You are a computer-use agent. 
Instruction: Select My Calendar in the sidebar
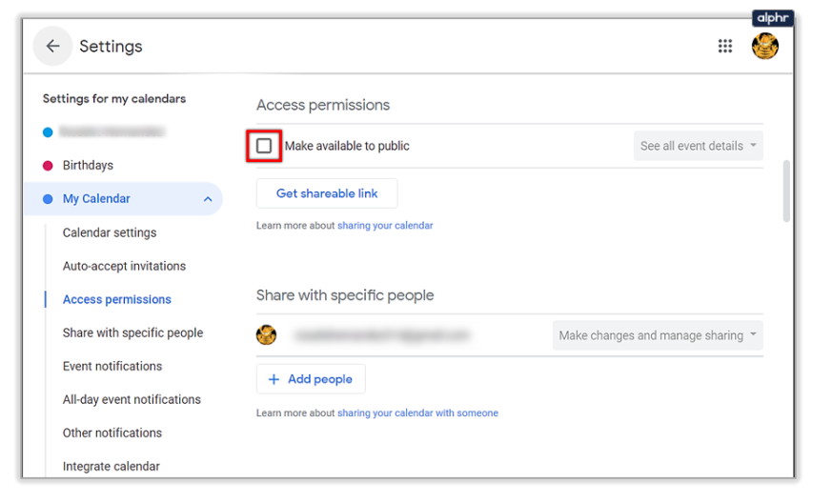(96, 199)
